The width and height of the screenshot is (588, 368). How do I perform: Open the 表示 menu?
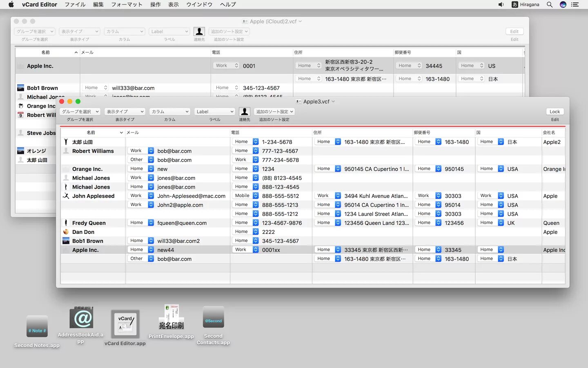(x=174, y=4)
